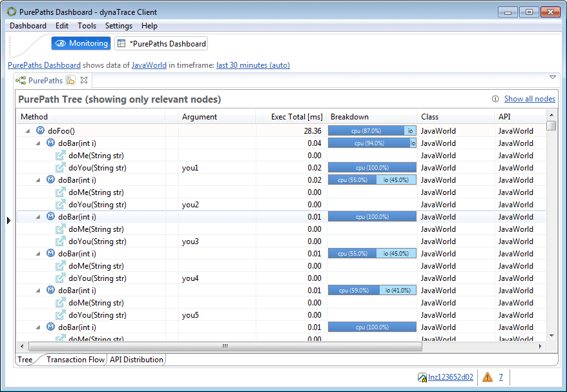
Task: Click the doFoo() cpu 87.0% breakdown bar
Action: pos(372,130)
